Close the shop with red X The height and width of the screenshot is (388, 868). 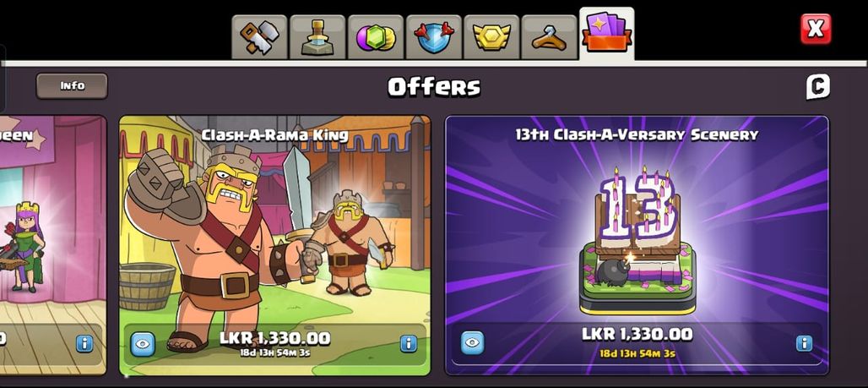pyautogui.click(x=816, y=29)
